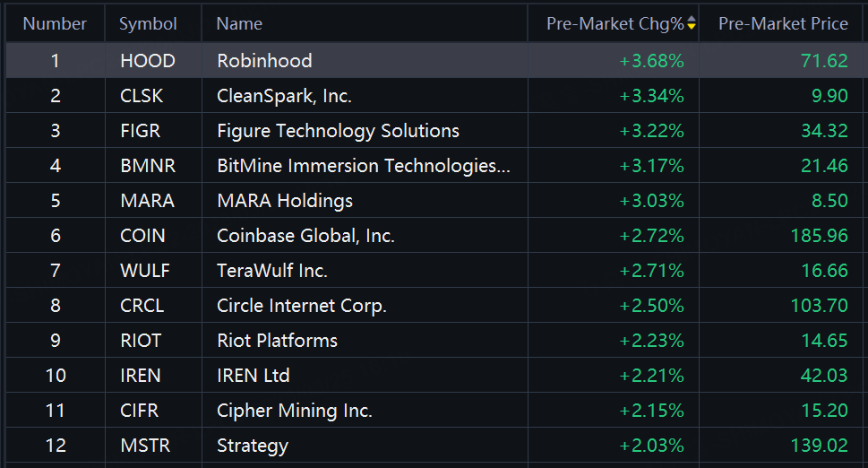The height and width of the screenshot is (468, 868).
Task: Sort by the Name column header
Action: 239,24
